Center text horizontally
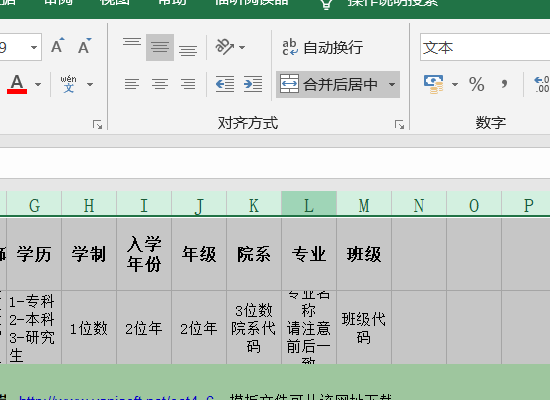The width and height of the screenshot is (550, 400). [x=160, y=84]
